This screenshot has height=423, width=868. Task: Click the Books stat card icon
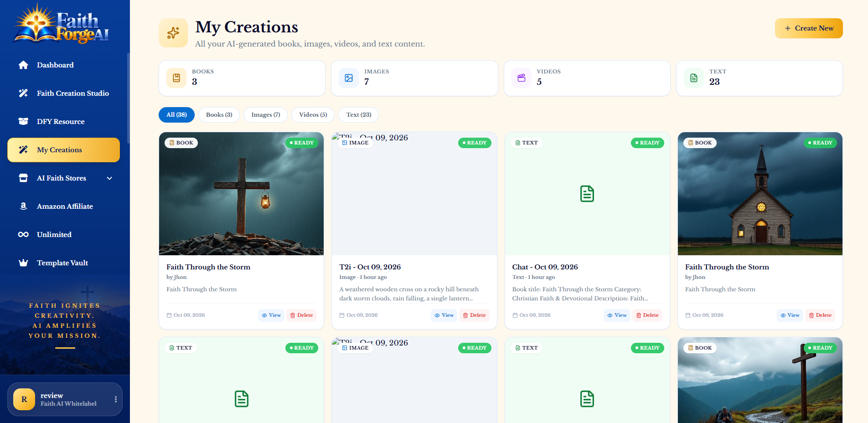(176, 78)
